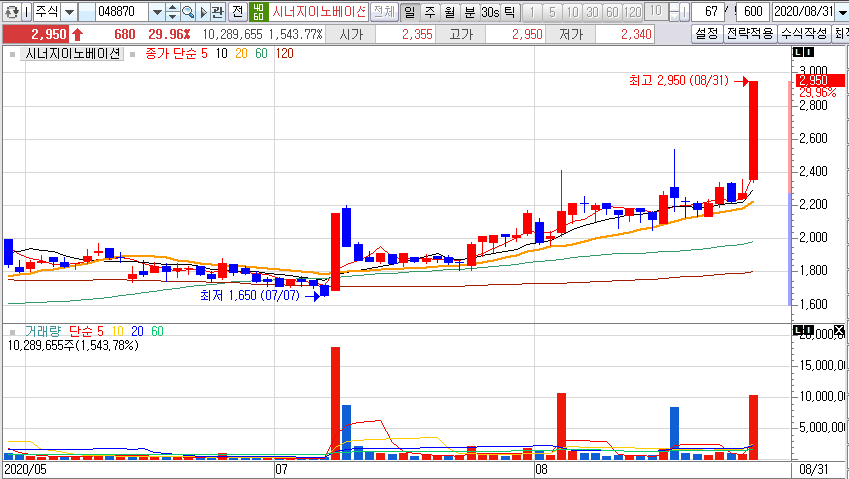This screenshot has width=849, height=479.
Task: Click the interval value box showing 10
Action: 656,11
